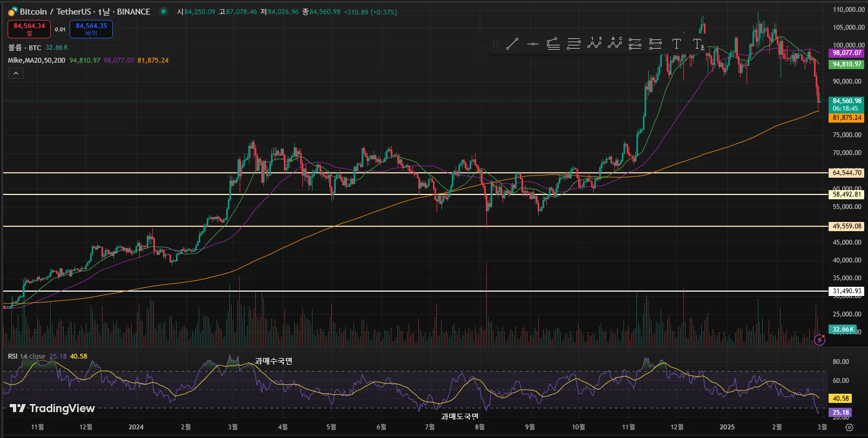The image size is (868, 438).
Task: Open chart settings hexagon gear icon
Action: coord(849,427)
